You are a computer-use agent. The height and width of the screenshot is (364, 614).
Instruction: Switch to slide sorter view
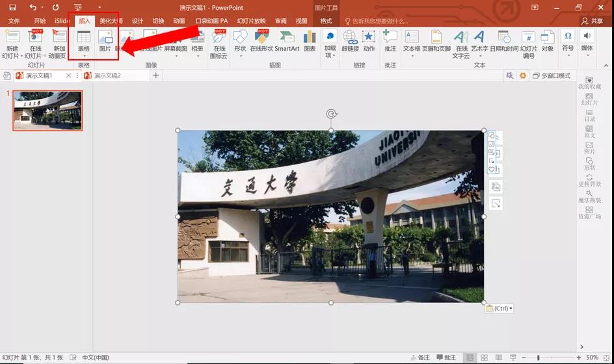tap(485, 357)
